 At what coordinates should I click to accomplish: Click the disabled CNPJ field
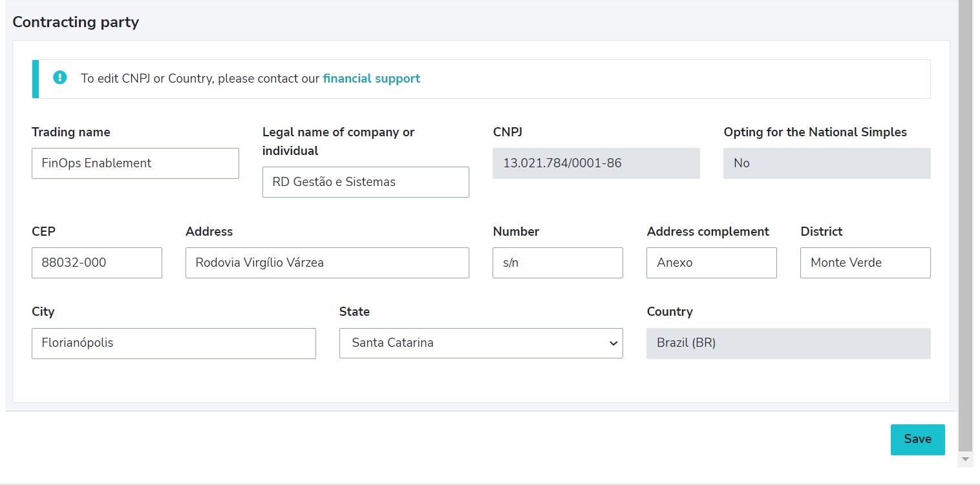pyautogui.click(x=596, y=163)
